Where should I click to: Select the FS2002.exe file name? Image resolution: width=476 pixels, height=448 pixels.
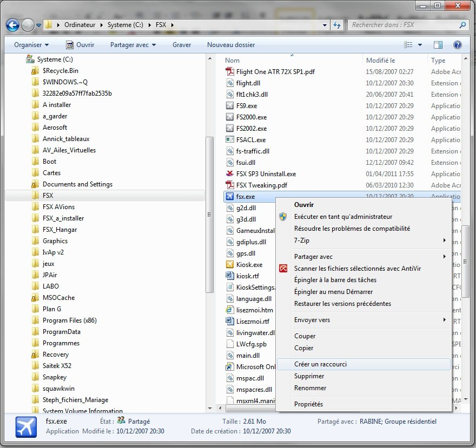[x=252, y=129]
